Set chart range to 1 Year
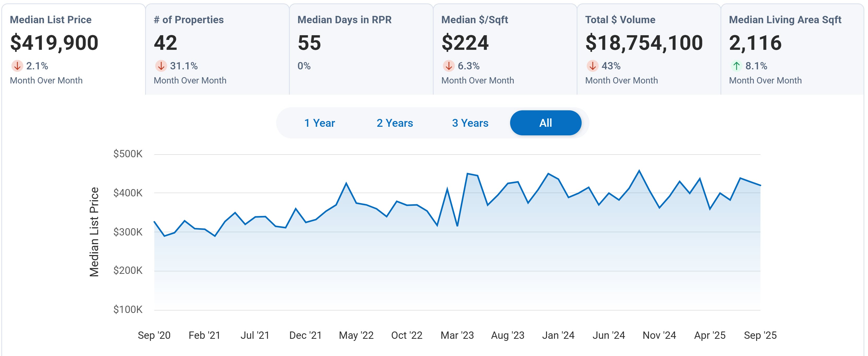The width and height of the screenshot is (868, 356). click(x=320, y=123)
